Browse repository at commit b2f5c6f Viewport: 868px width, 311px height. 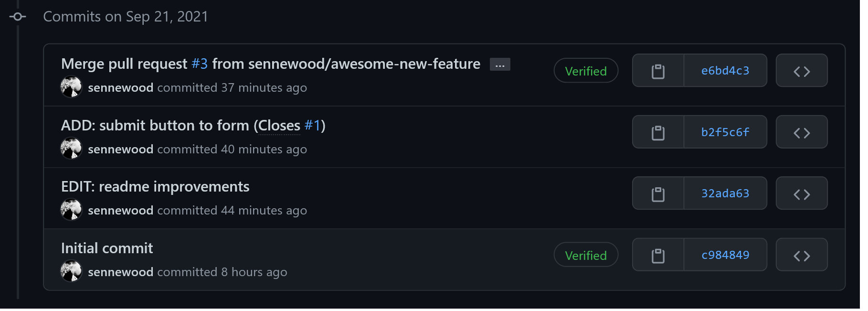point(802,132)
